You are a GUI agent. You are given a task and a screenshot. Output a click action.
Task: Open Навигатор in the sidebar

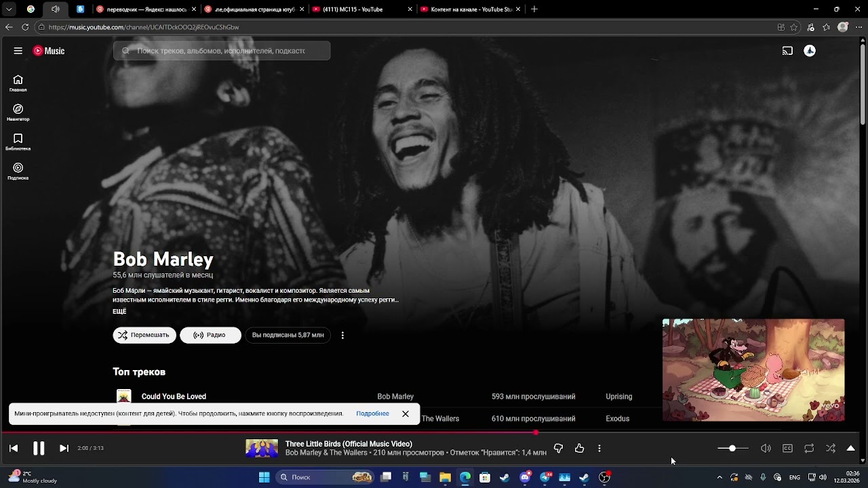pyautogui.click(x=18, y=113)
